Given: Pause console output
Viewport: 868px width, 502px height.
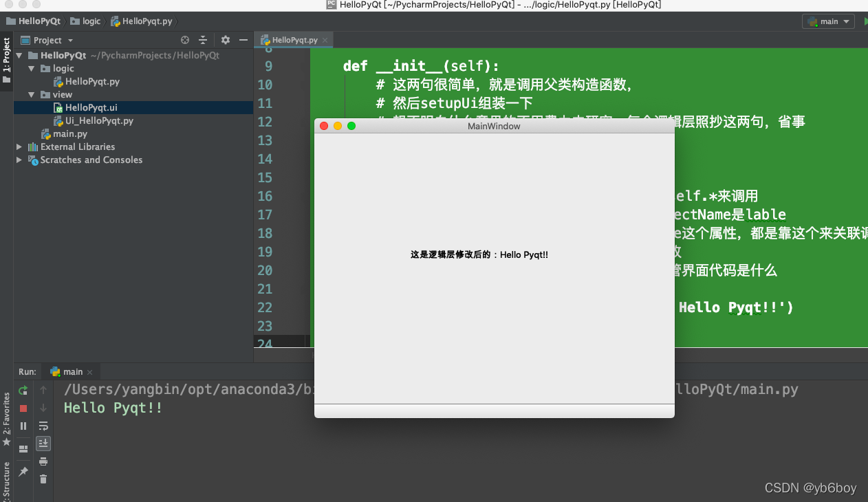Looking at the screenshot, I should click(x=23, y=426).
